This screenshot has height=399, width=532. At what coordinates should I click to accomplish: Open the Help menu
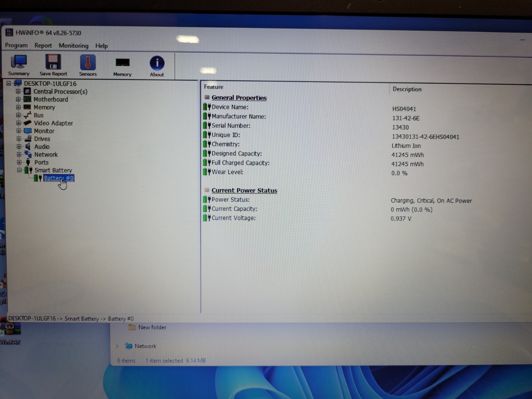point(101,46)
